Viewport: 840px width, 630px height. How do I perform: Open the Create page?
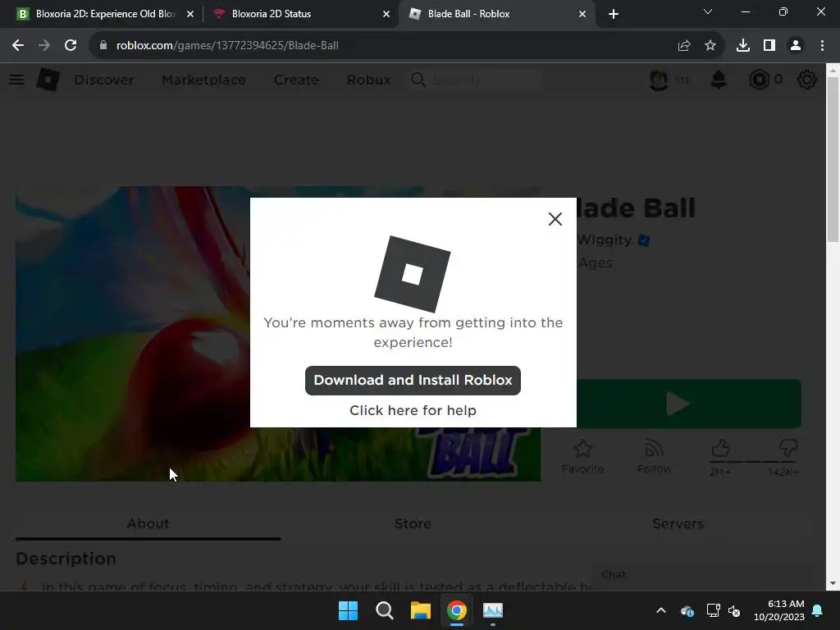point(296,80)
